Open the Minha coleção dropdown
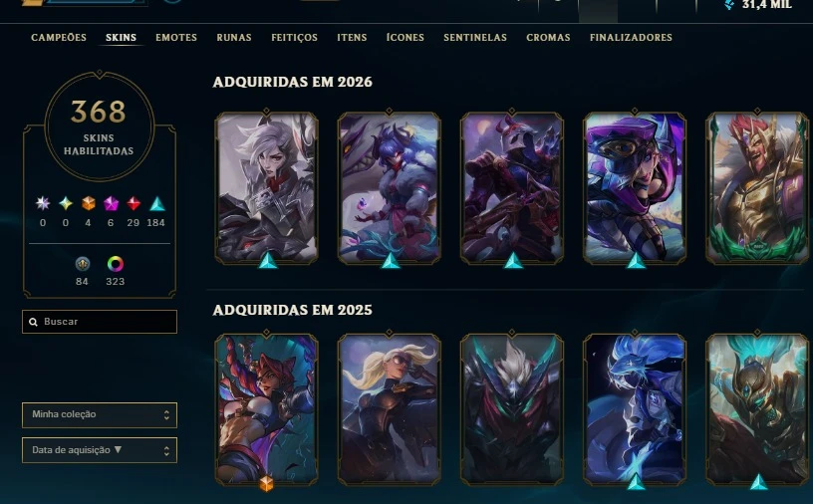This screenshot has width=813, height=504. (100, 414)
